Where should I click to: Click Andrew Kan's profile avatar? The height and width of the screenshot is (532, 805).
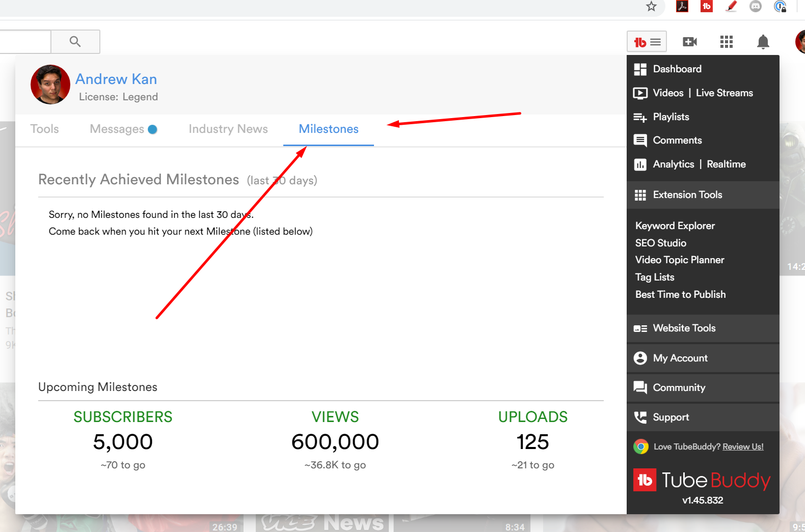pos(50,85)
